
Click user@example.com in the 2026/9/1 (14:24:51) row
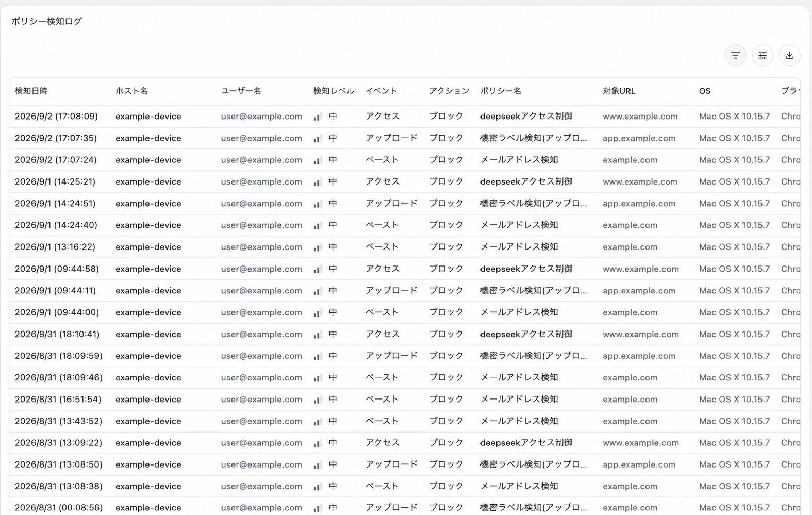pyautogui.click(x=261, y=204)
